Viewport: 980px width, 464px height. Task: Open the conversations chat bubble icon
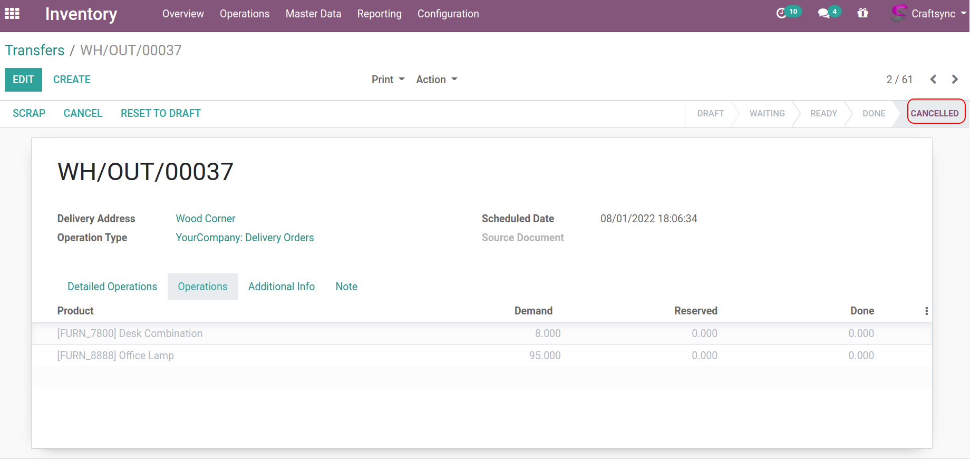pos(823,13)
